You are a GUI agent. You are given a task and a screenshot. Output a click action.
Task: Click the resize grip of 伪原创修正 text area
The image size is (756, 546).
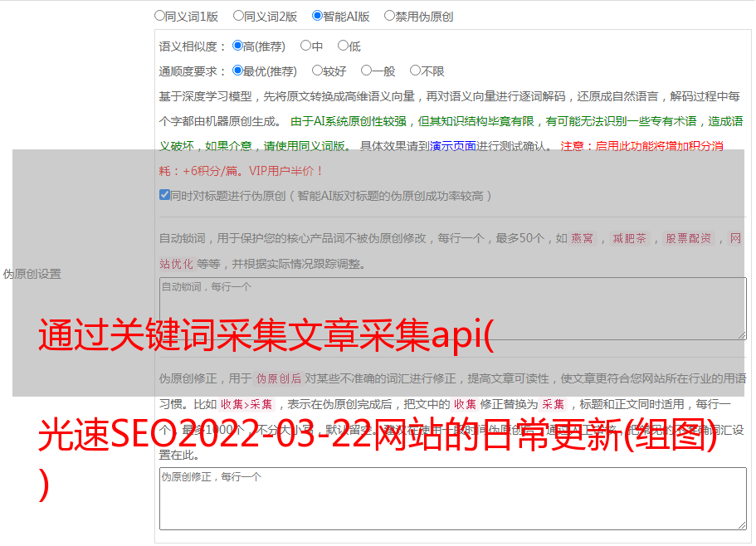pos(742,525)
